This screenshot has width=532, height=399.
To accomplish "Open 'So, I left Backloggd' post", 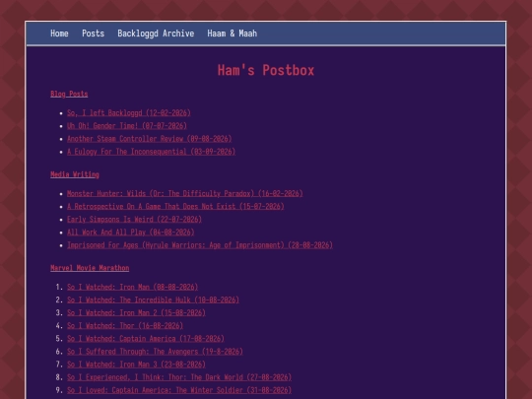I will (129, 112).
